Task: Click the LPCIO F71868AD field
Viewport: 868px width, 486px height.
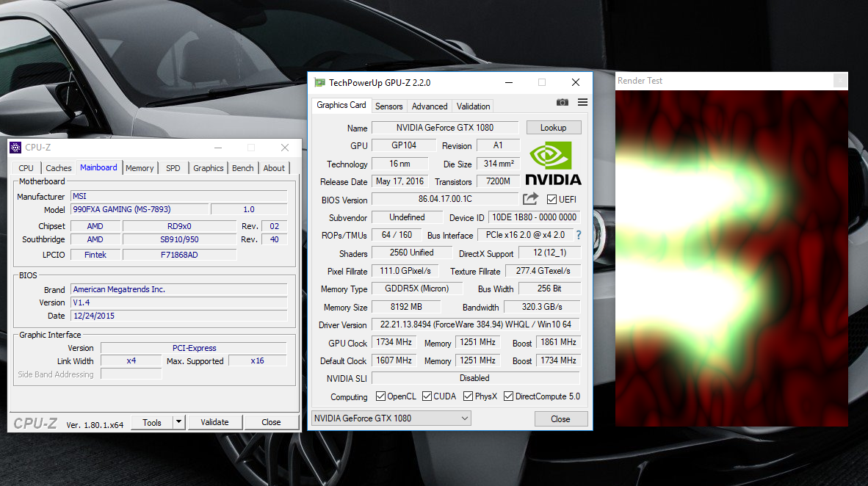Action: (x=179, y=255)
